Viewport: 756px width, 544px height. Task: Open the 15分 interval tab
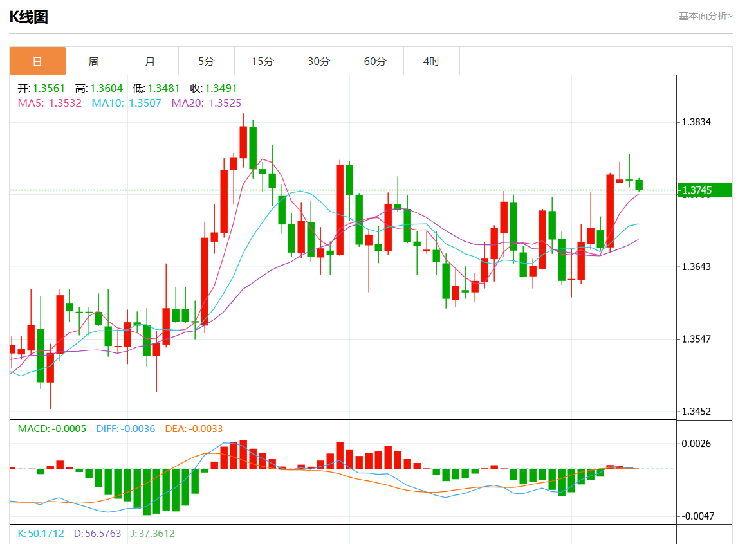[263, 61]
